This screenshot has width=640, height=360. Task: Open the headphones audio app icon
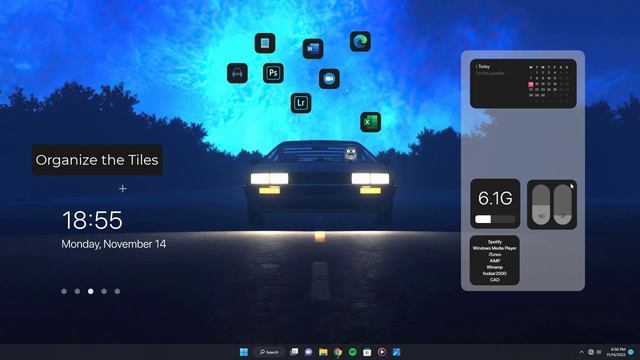point(237,73)
